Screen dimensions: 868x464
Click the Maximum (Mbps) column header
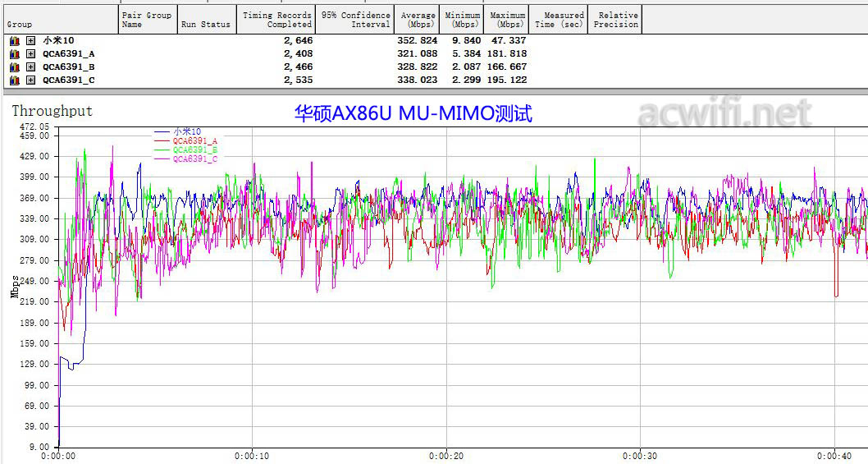[x=506, y=20]
